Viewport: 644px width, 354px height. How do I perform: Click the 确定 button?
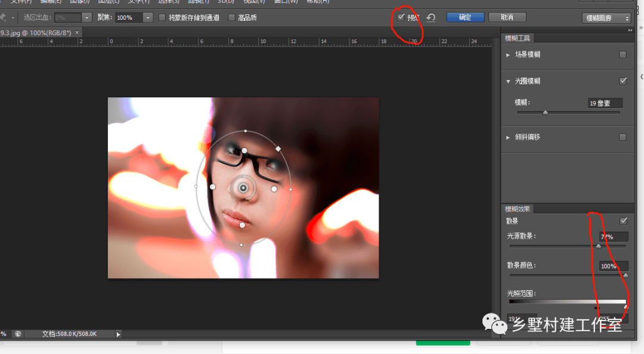point(465,18)
